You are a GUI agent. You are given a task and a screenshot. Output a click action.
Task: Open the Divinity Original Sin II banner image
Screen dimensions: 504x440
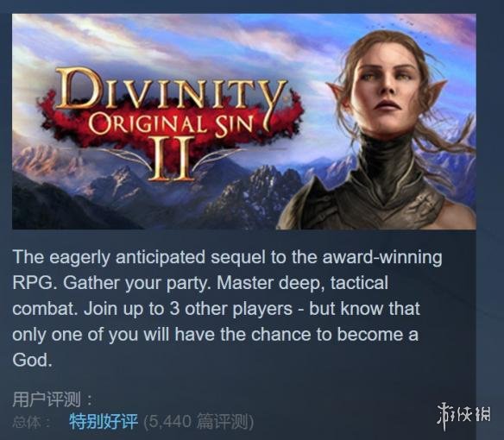244,122
